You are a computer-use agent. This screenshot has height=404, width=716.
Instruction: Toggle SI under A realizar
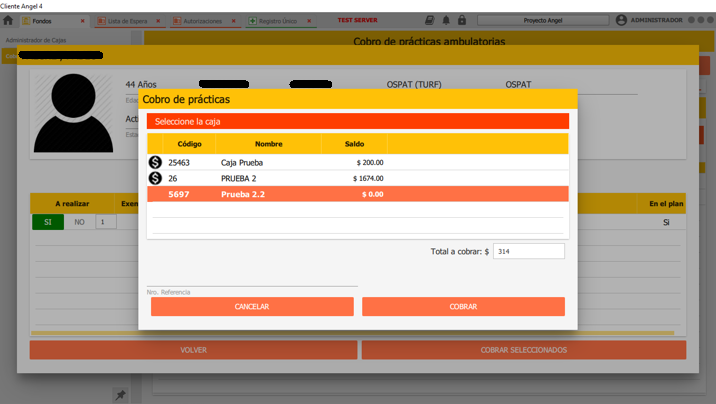point(47,222)
